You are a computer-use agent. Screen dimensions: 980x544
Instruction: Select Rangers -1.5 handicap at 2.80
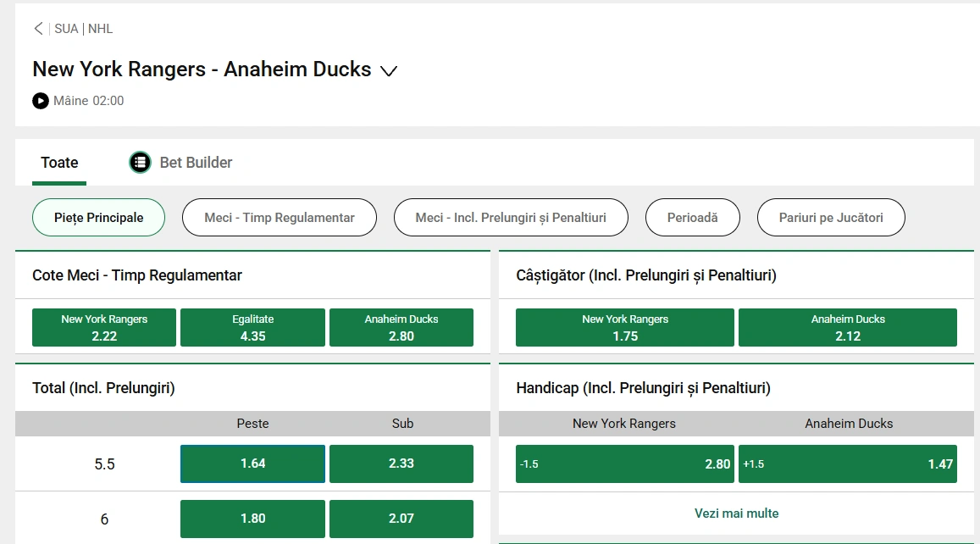point(624,464)
